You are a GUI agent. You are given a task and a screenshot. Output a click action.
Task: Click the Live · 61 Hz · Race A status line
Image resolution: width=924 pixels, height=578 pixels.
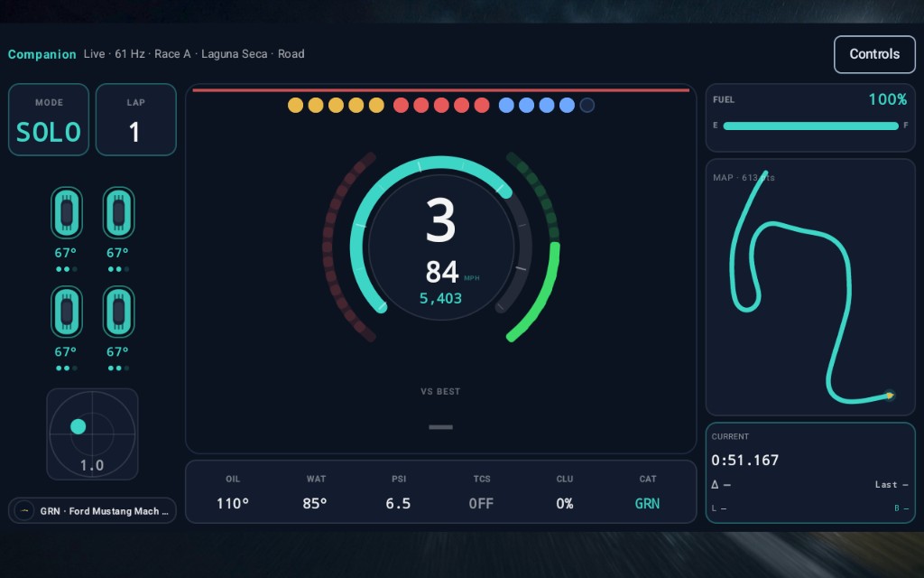point(194,53)
